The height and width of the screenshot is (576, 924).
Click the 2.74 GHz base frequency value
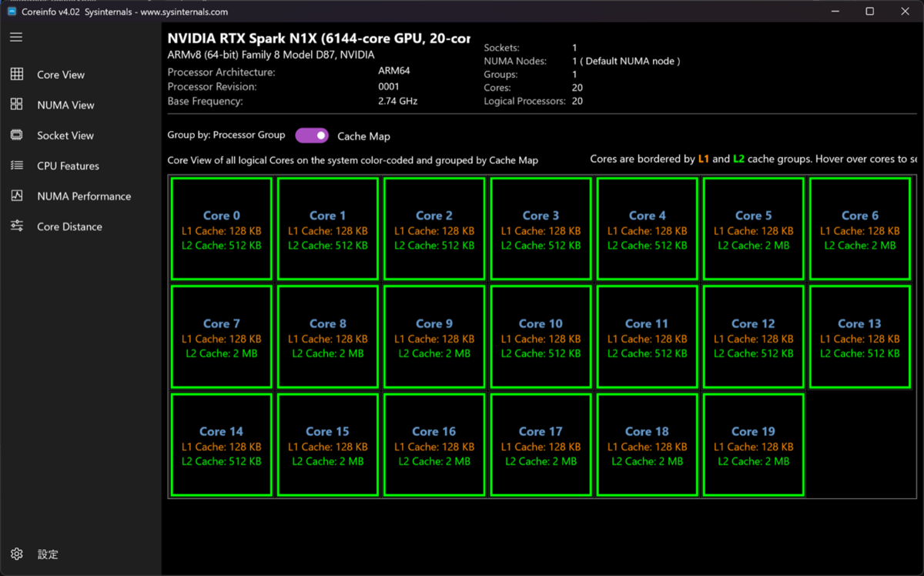point(398,101)
